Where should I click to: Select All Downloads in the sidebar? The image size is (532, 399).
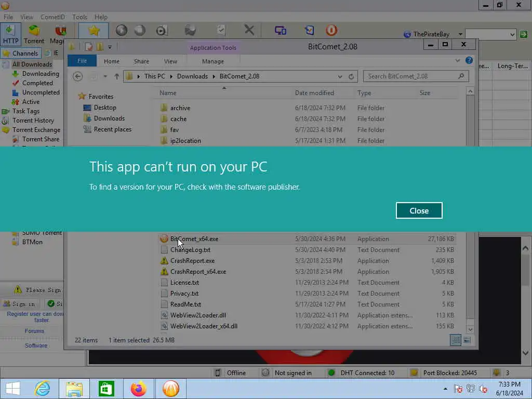32,64
